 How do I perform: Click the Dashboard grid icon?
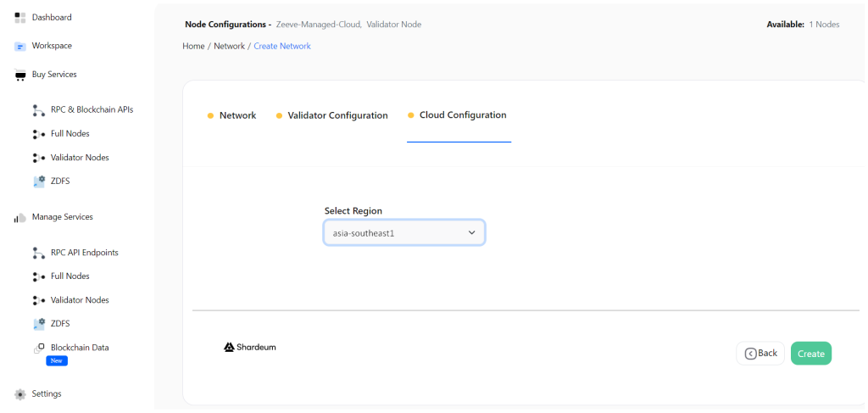tap(20, 18)
